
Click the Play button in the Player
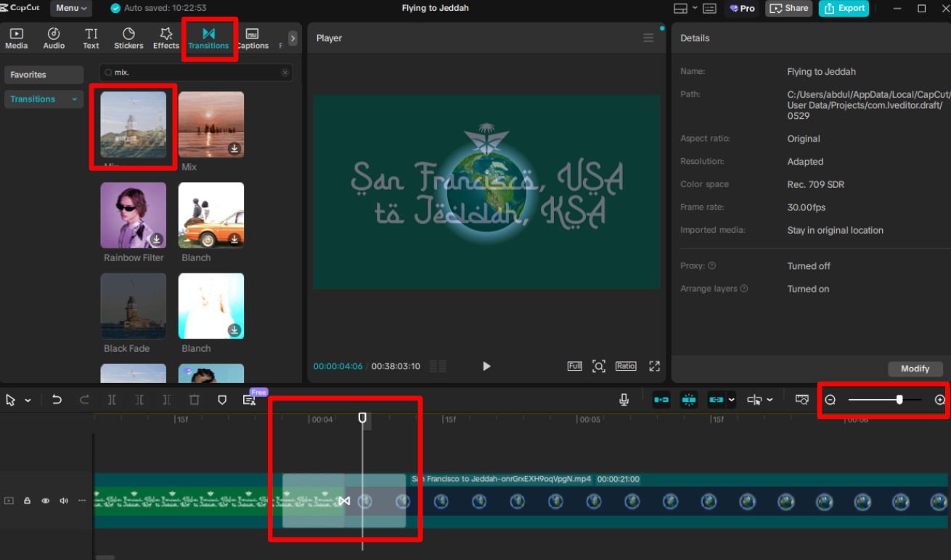tap(486, 366)
